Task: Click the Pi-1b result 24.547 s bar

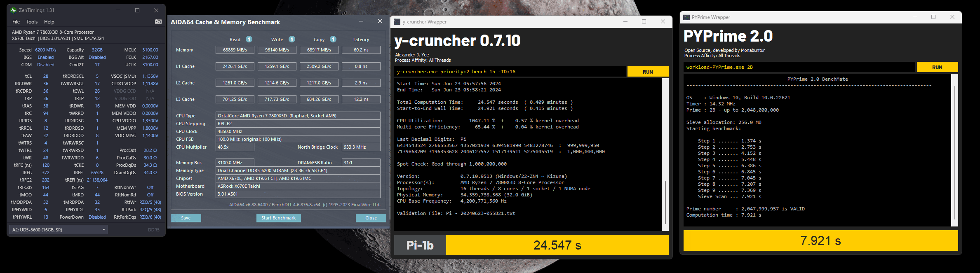Action: point(557,245)
